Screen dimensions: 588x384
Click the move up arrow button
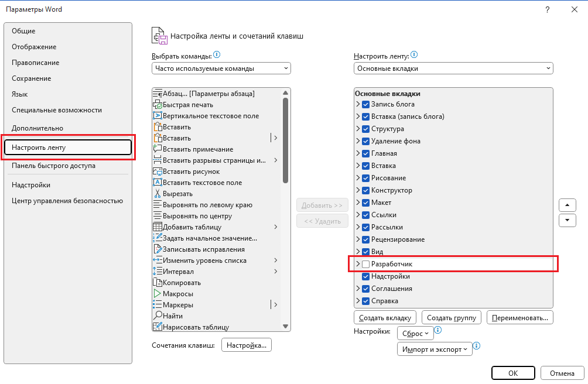tap(567, 205)
